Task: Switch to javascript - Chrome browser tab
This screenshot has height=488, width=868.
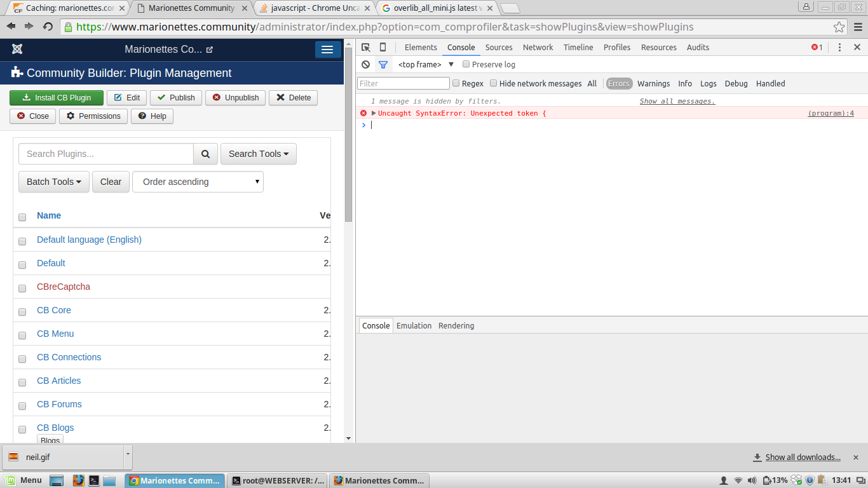Action: pyautogui.click(x=315, y=8)
